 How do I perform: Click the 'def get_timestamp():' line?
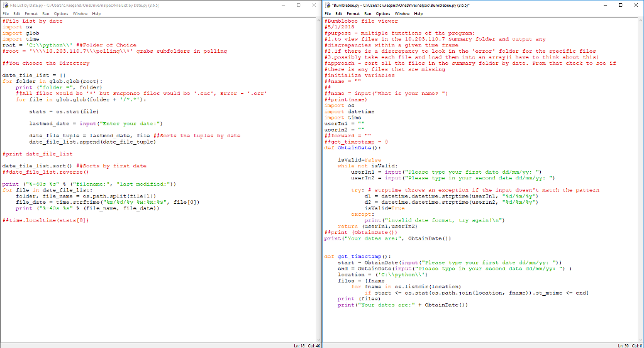pyautogui.click(x=358, y=256)
